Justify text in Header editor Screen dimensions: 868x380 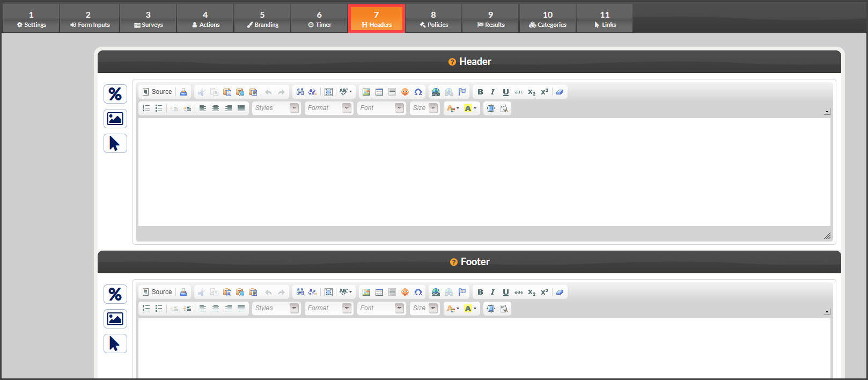click(241, 108)
